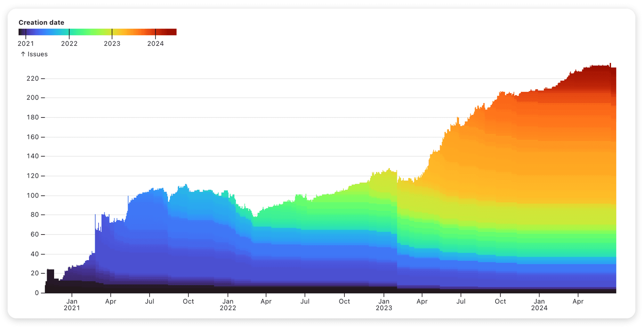Click the Jan 2024 axis label

[539, 305]
